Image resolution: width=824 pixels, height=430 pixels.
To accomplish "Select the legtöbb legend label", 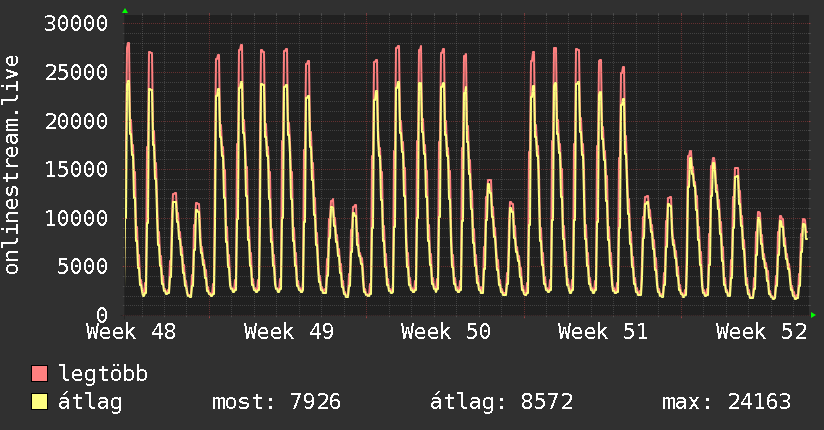I will pyautogui.click(x=103, y=374).
